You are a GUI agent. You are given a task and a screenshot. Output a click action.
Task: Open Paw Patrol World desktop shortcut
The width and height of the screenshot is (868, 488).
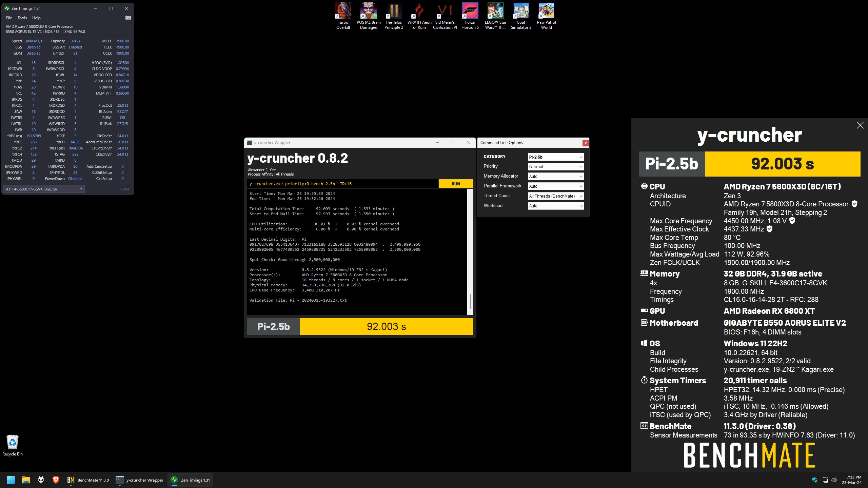tap(546, 16)
